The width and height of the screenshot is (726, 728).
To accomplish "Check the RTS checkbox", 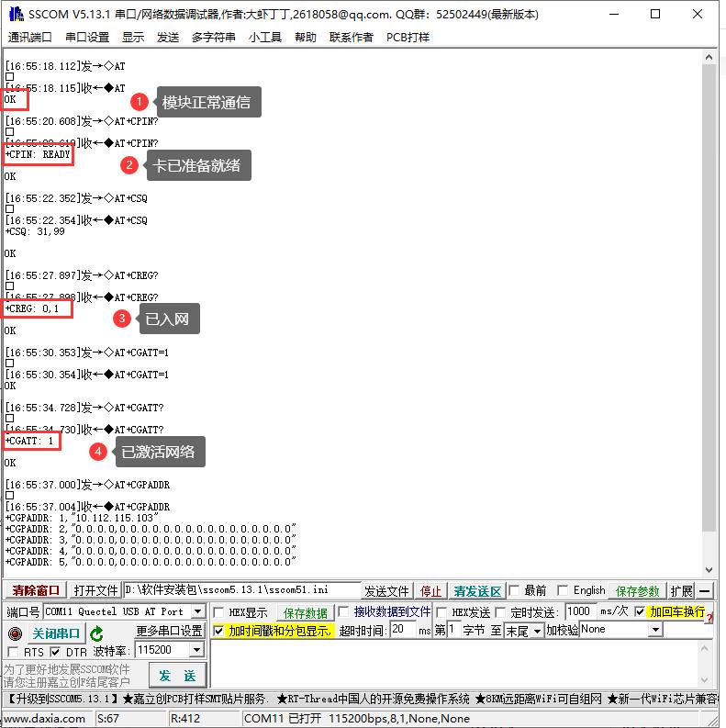I will 13,652.
